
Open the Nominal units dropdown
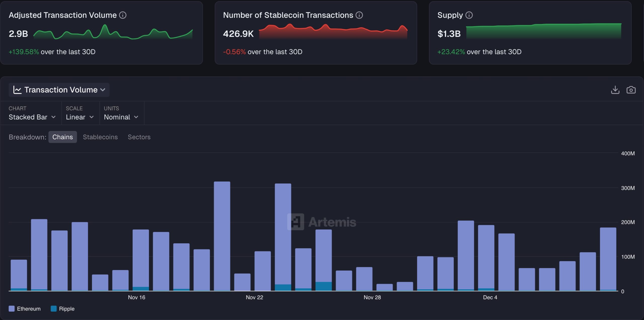click(x=121, y=117)
